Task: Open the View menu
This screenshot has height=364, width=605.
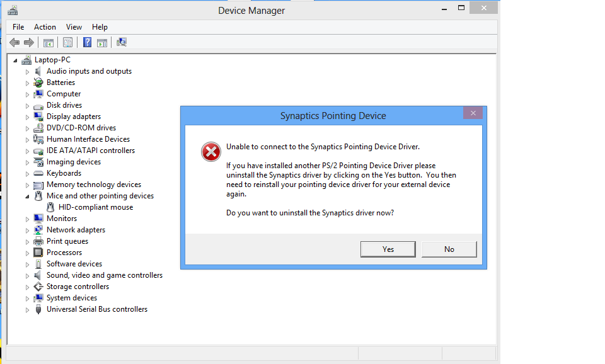Action: click(x=74, y=27)
